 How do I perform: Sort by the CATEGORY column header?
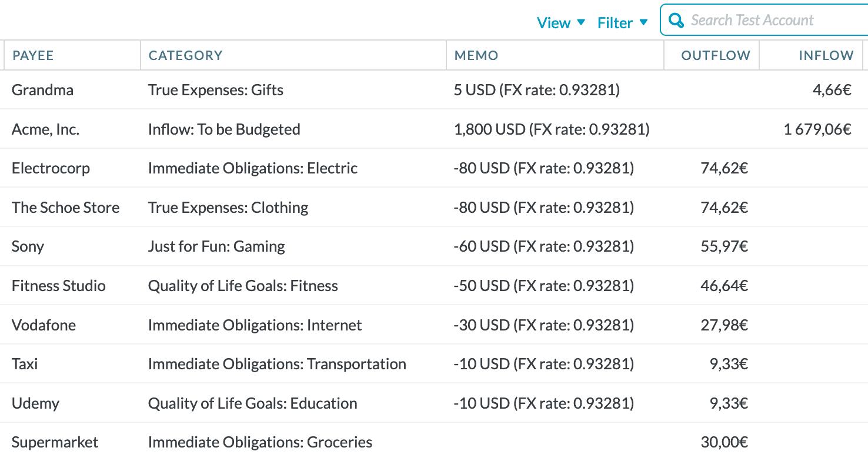point(185,55)
